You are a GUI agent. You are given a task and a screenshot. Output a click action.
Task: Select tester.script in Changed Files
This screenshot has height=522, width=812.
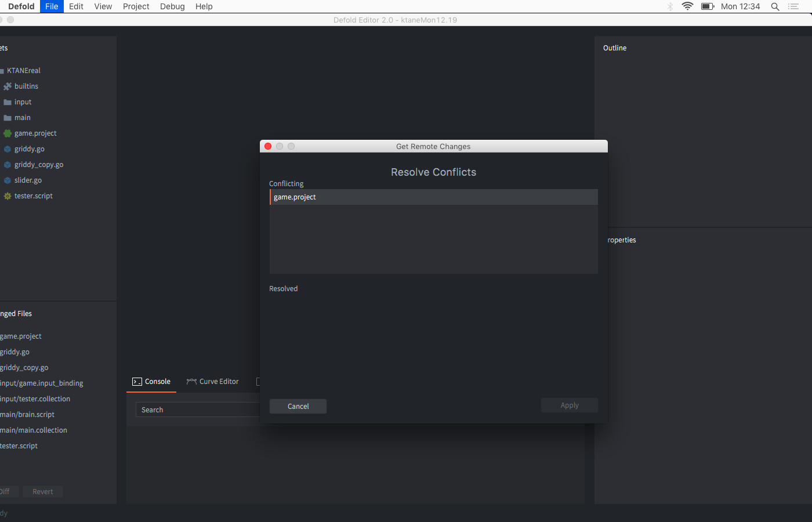[19, 446]
